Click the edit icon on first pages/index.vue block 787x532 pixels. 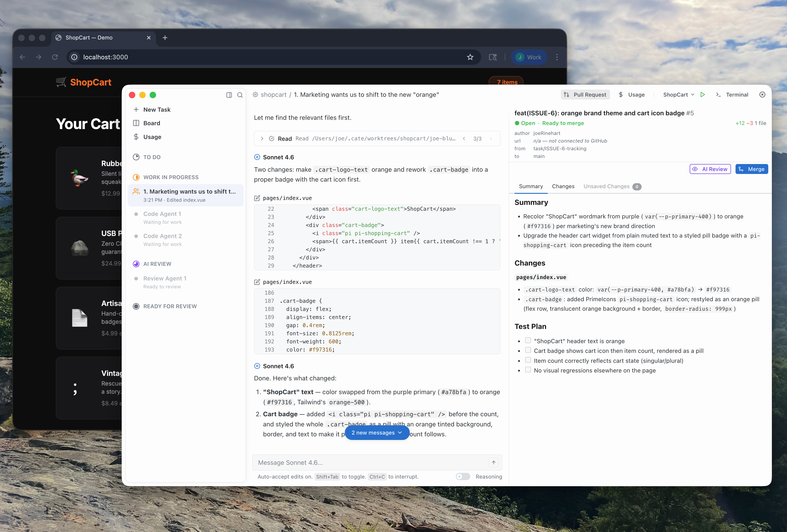point(257,198)
